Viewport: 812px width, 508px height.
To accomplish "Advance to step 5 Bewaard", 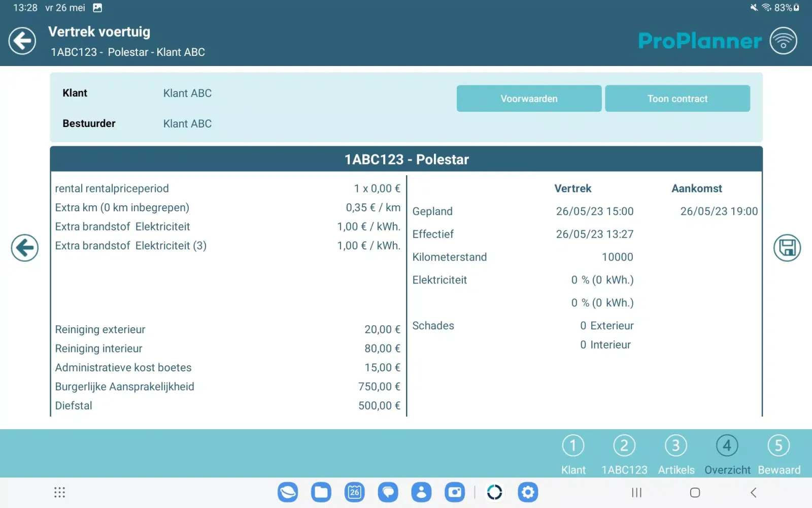I will pos(779,453).
